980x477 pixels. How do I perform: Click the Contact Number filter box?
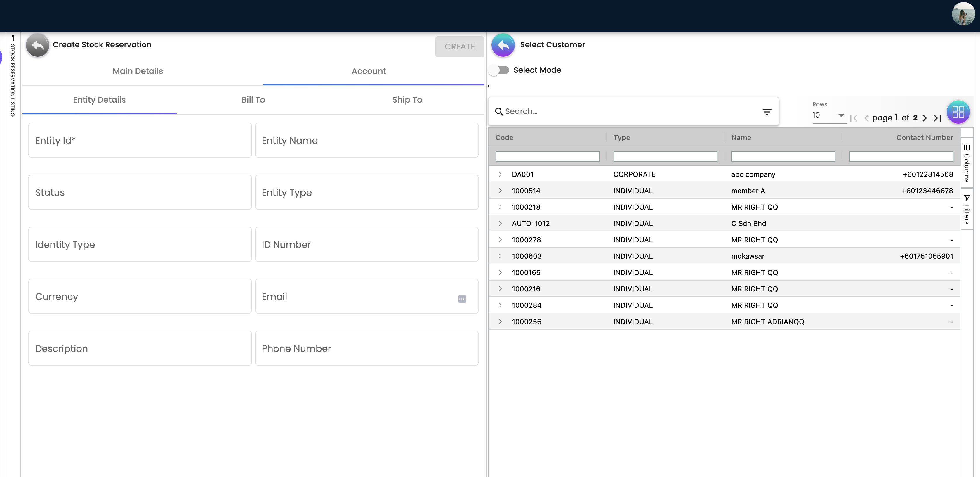pyautogui.click(x=901, y=156)
